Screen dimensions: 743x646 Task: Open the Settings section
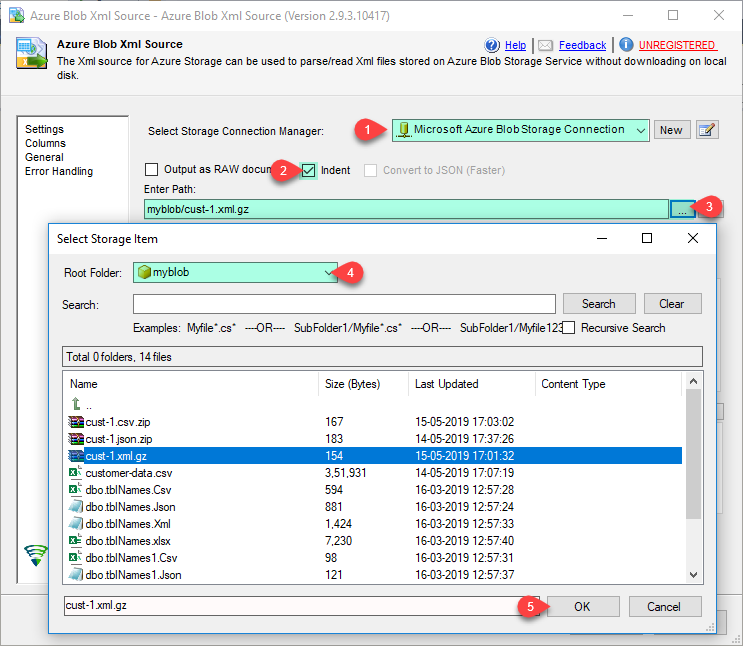tap(44, 129)
